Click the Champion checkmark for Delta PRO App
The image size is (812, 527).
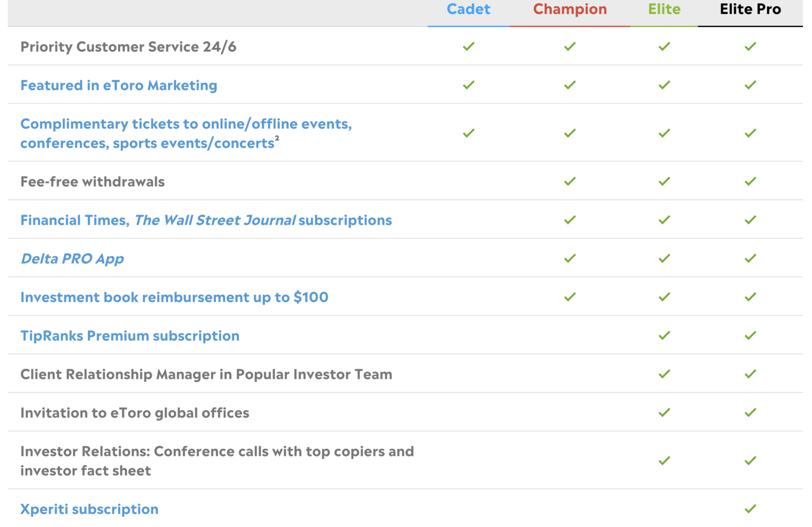click(x=569, y=258)
